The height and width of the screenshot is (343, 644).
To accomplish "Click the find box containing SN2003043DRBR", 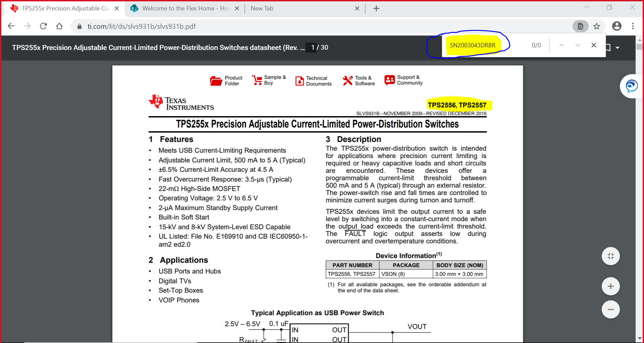I will 473,45.
